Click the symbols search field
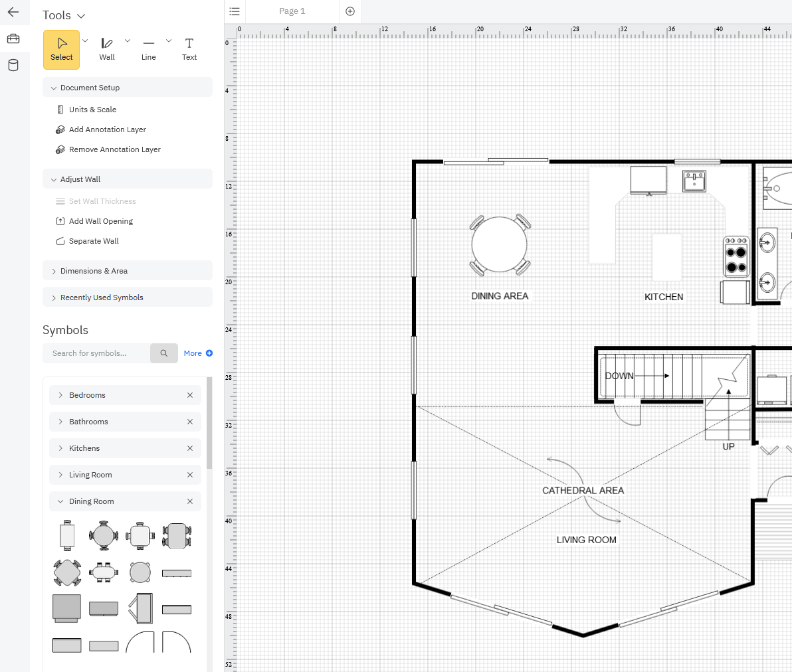This screenshot has height=672, width=792. 96,353
